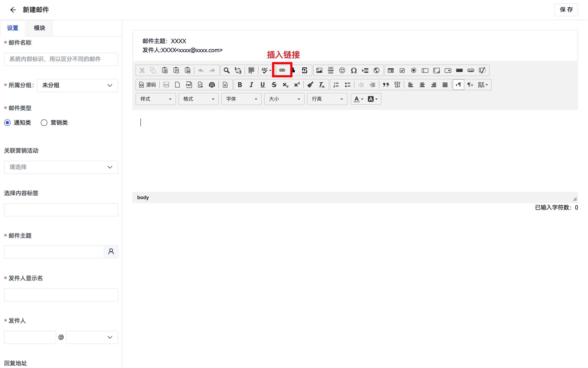Click the 选择内容标签 input field
The height and width of the screenshot is (368, 588).
61,210
